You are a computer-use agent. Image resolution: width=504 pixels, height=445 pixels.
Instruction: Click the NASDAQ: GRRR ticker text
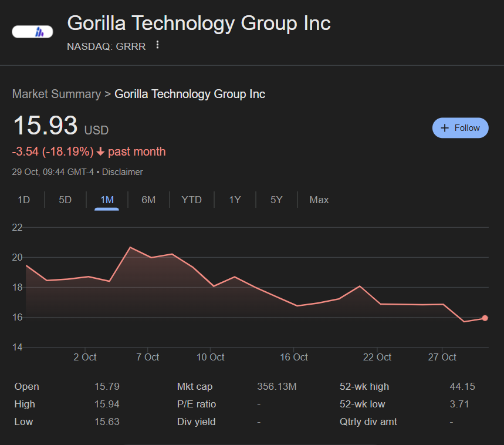point(106,46)
